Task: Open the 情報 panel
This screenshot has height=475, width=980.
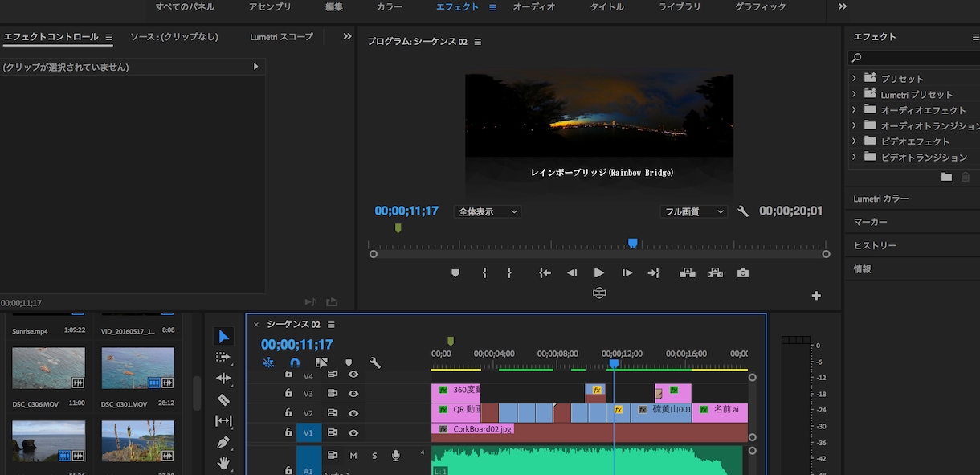Action: [862, 269]
